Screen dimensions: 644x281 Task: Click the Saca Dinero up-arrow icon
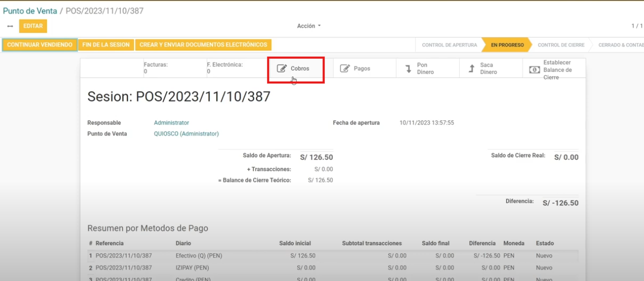tap(471, 69)
